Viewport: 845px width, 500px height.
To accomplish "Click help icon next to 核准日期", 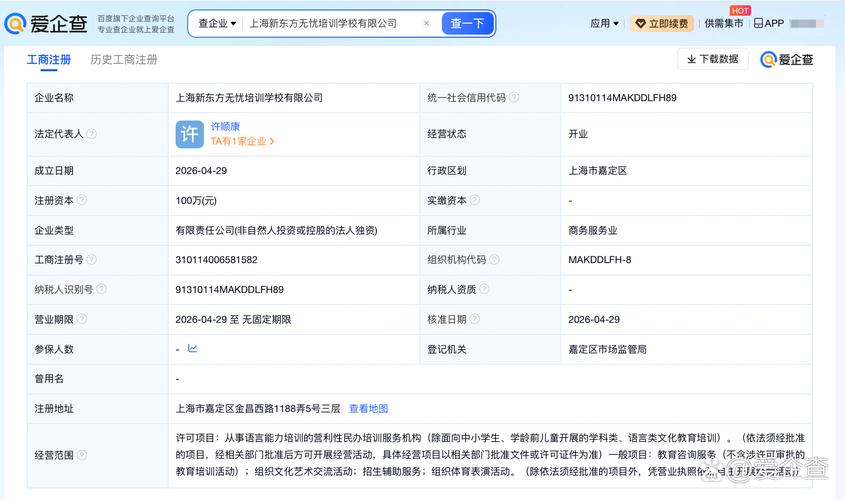I will click(x=475, y=319).
